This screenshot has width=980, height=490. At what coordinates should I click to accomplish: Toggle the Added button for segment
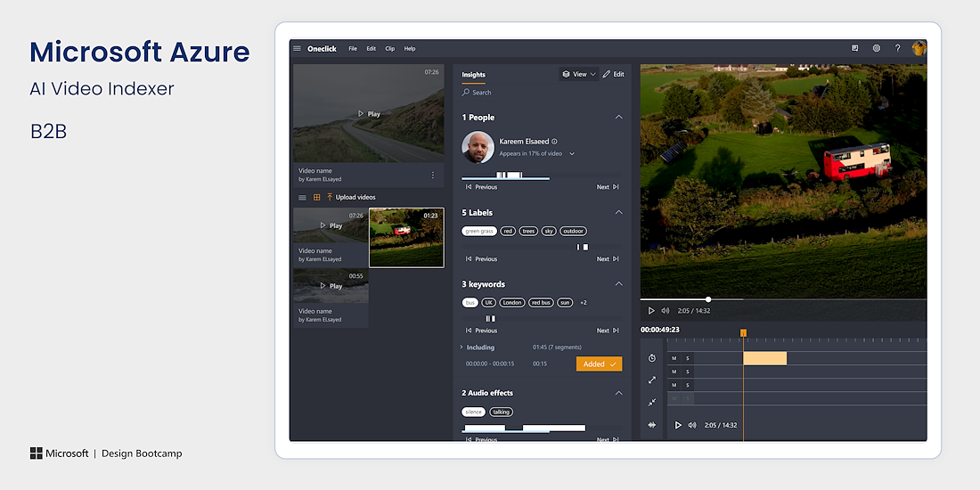pyautogui.click(x=599, y=363)
